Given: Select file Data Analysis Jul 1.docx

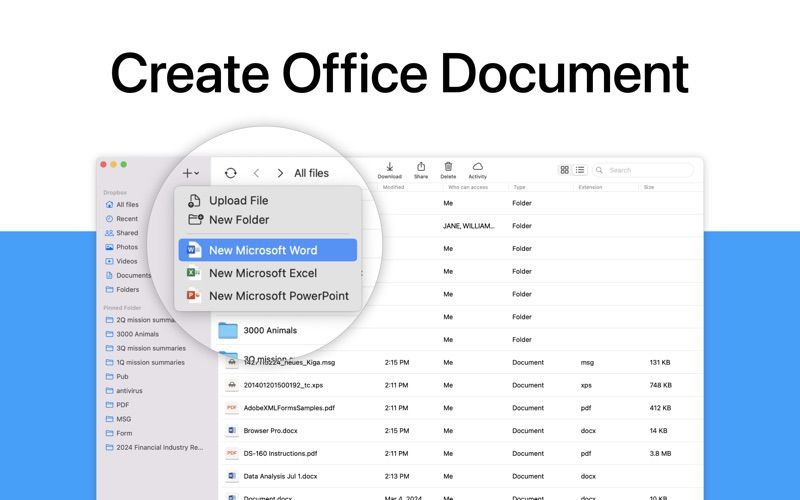Looking at the screenshot, I should click(x=280, y=477).
